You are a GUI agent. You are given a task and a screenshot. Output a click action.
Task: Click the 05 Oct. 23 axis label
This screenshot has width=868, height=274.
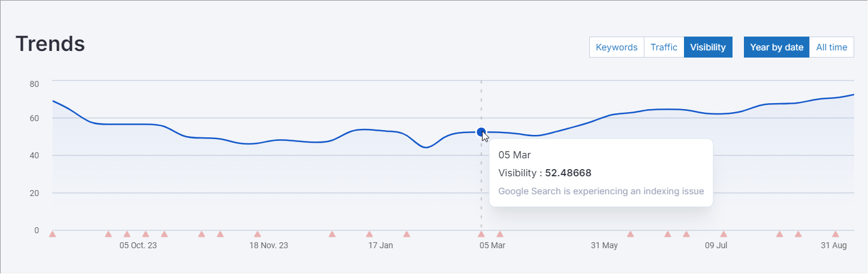click(138, 246)
